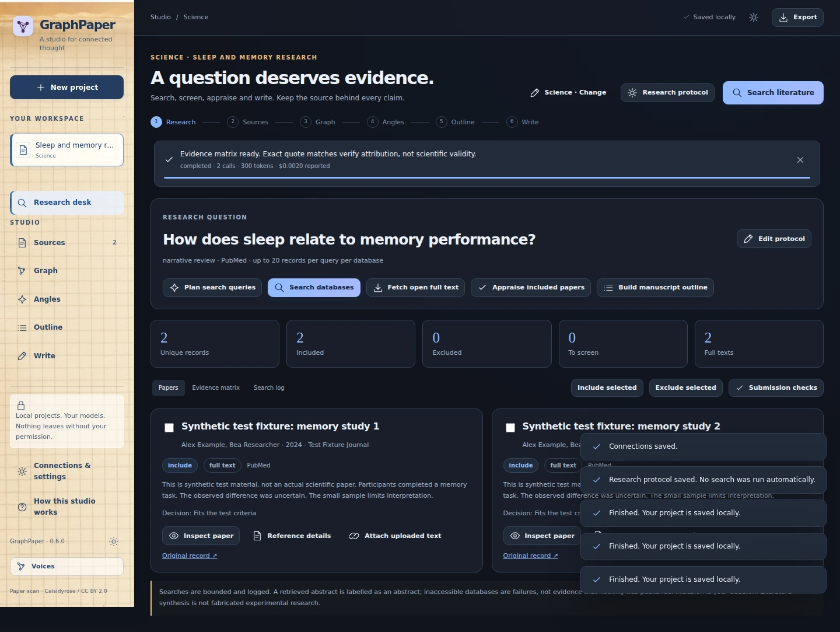Toggle theme sun icon beside GraphPaper version

click(114, 542)
